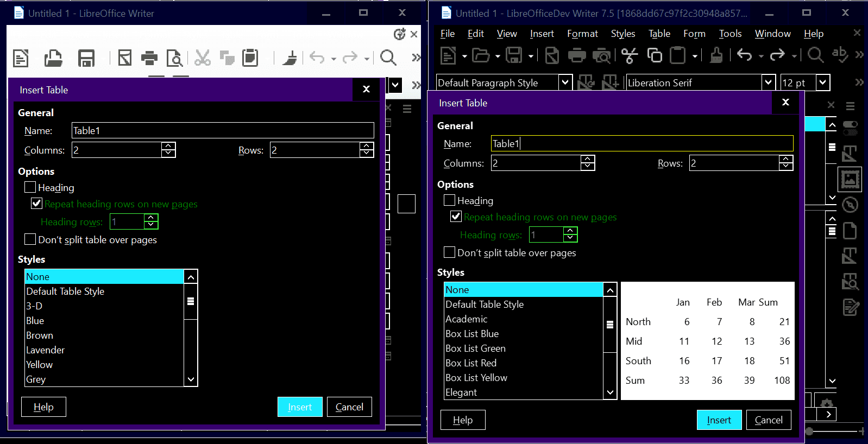Click the Print icon in right Writer window
This screenshot has height=444, width=868.
pos(576,55)
